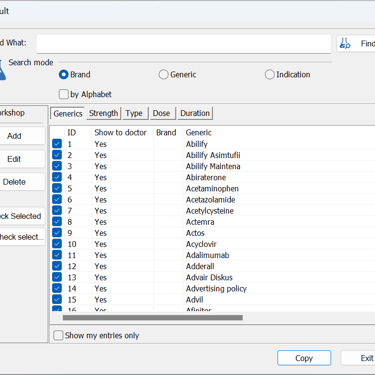Sort by the Generic column header
The image size is (375, 375).
pyautogui.click(x=199, y=133)
